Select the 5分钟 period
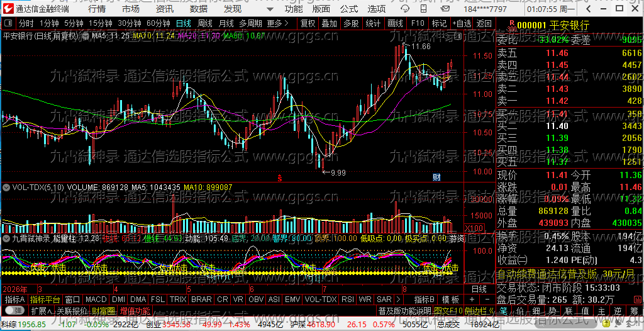Screen dimensions: 644x331 click(74, 23)
